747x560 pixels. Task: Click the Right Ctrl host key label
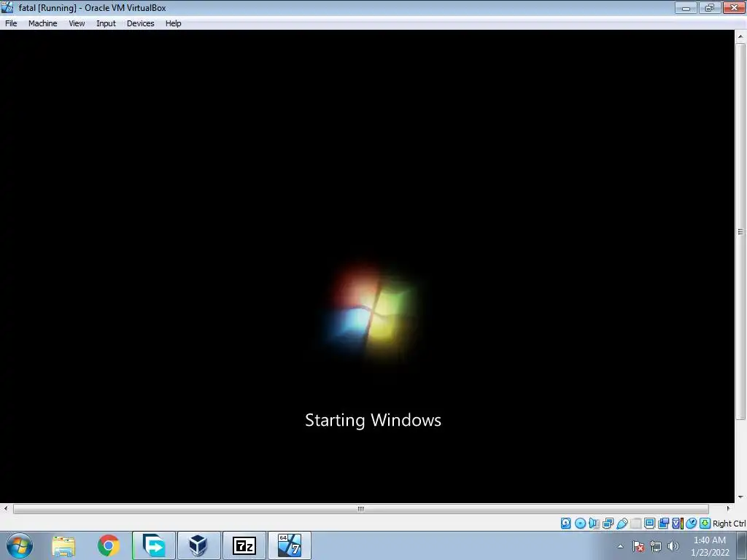729,524
